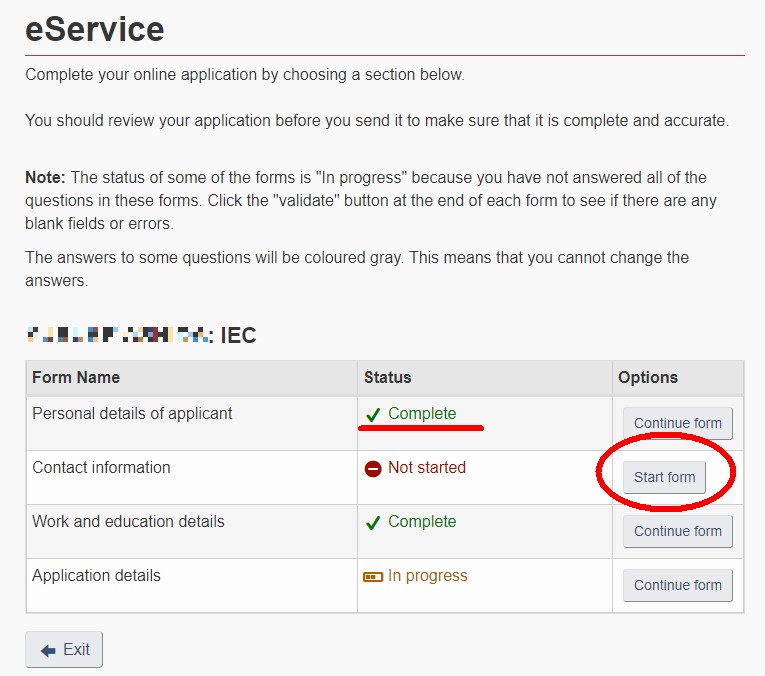This screenshot has width=765, height=676.
Task: Click Complete status text for Personal details
Action: coord(422,414)
